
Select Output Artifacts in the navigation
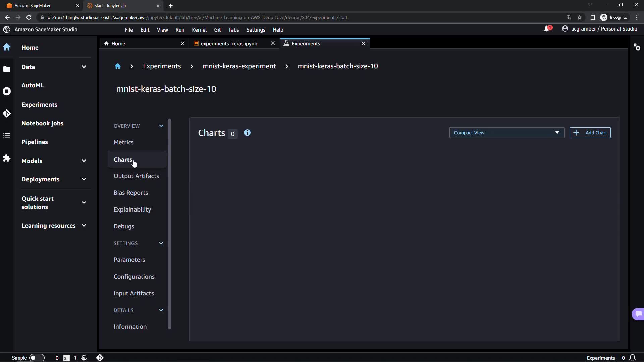tap(136, 176)
